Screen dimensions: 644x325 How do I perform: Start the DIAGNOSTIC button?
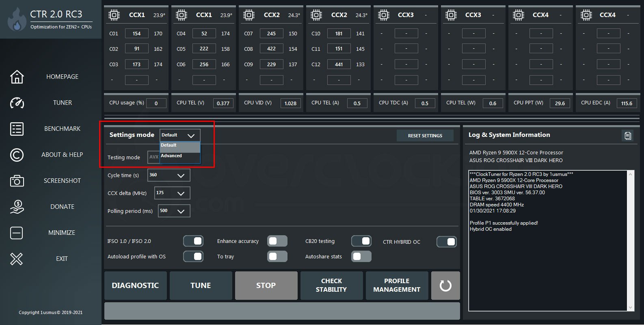tap(136, 286)
